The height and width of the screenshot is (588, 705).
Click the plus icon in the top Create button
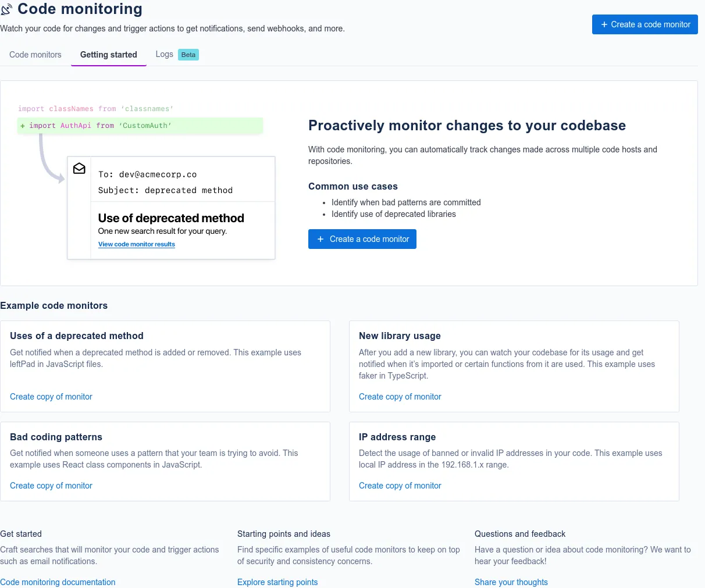pyautogui.click(x=604, y=24)
